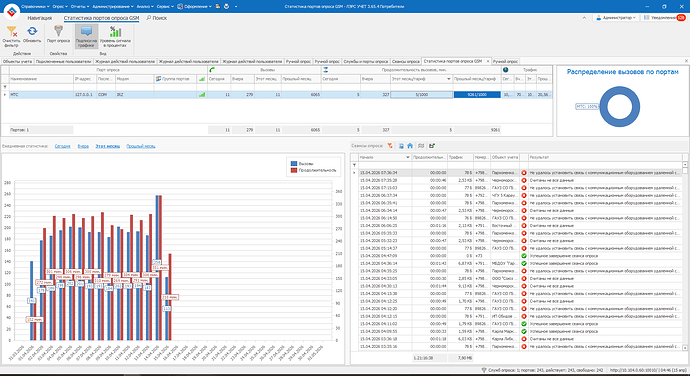Click the signal level column header icon
This screenshot has width=690, height=376.
202,79
